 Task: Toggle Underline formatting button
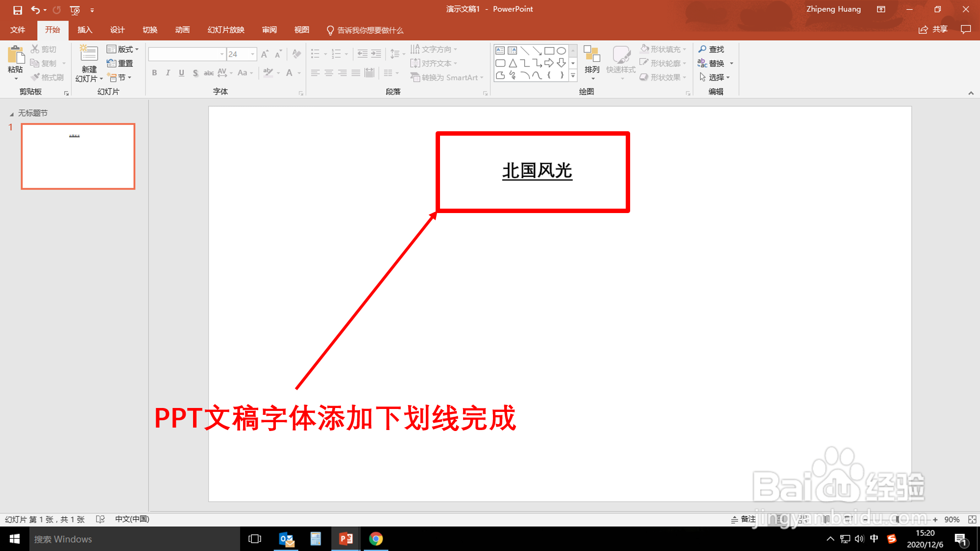pyautogui.click(x=181, y=73)
